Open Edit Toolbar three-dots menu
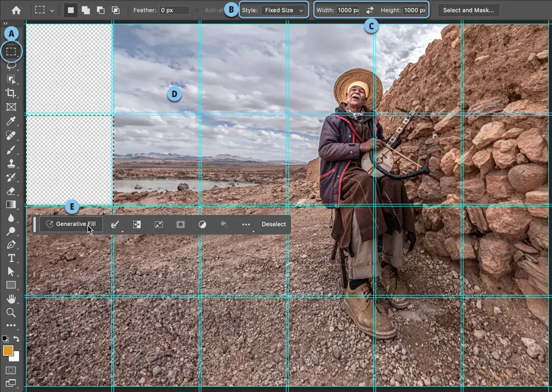The width and height of the screenshot is (552, 392). 11,325
